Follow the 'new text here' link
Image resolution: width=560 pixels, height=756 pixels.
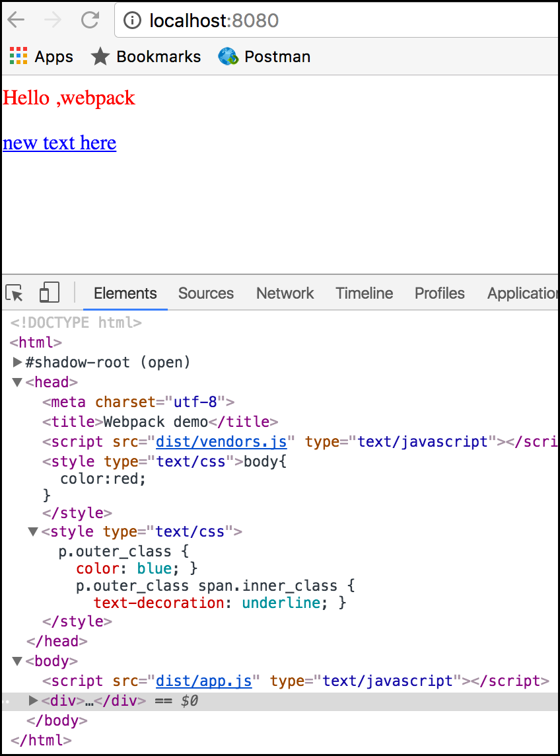pyautogui.click(x=59, y=143)
